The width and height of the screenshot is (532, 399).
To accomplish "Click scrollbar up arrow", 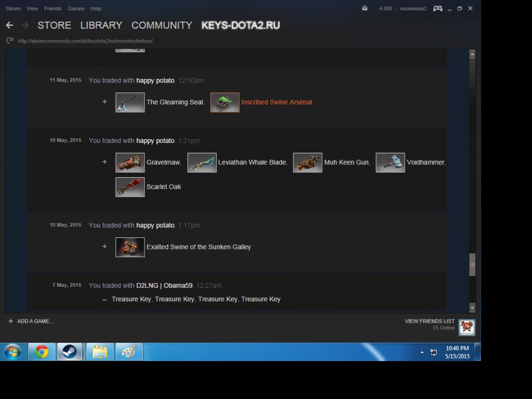I will pyautogui.click(x=472, y=54).
